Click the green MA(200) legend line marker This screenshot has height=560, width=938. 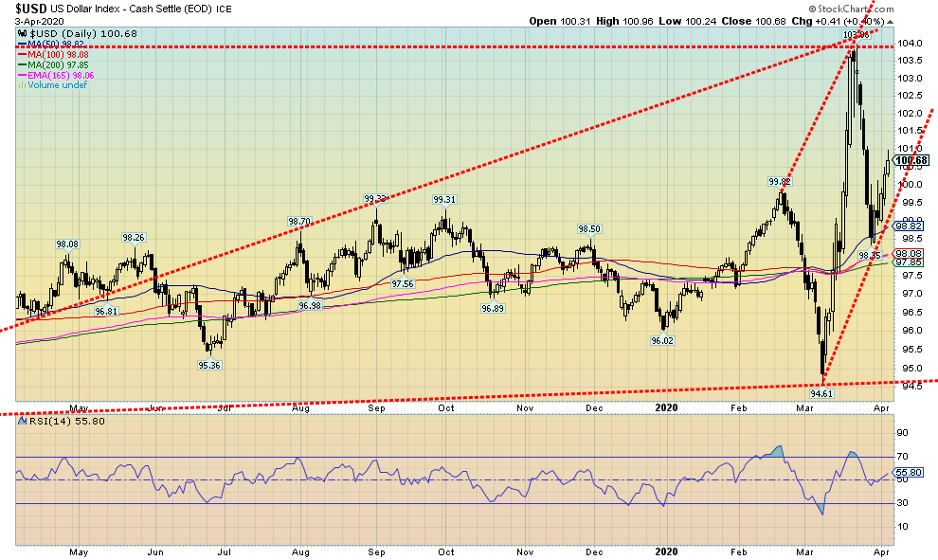(21, 65)
